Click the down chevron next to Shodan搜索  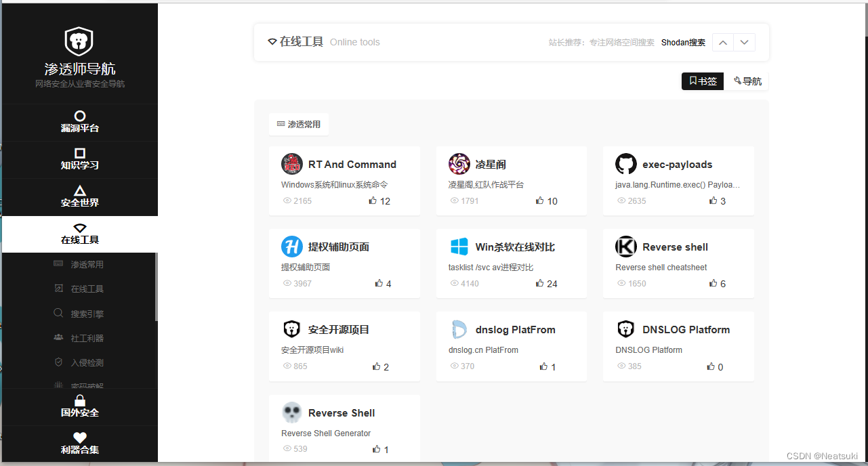(744, 41)
